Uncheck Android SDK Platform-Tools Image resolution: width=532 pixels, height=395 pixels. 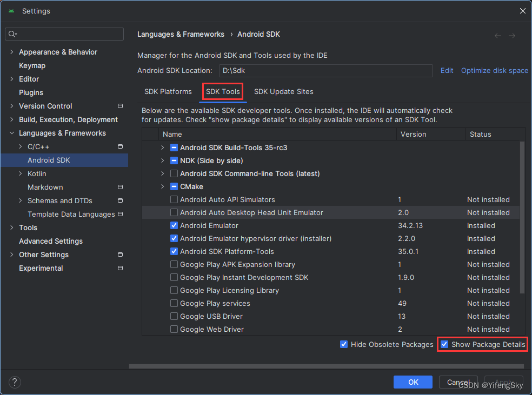click(174, 252)
